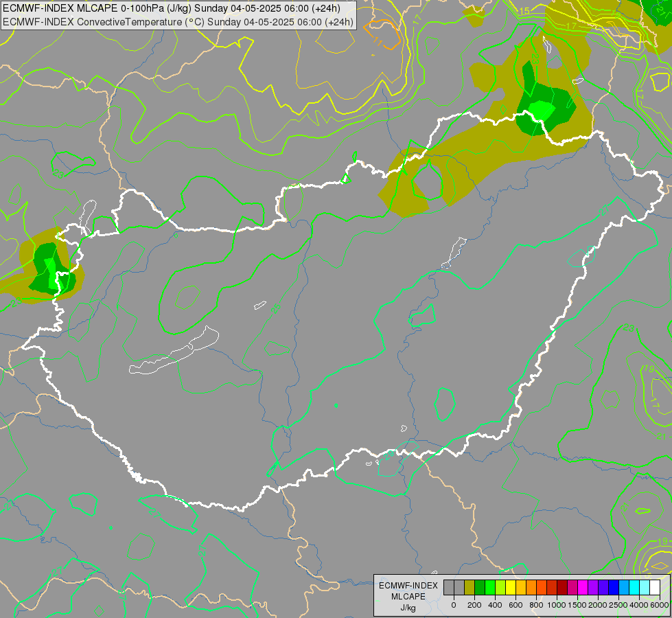Click the yellow '15' contour label

click(524, 11)
